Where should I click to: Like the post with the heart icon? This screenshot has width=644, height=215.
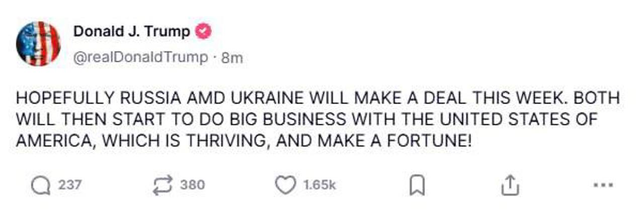(285, 185)
